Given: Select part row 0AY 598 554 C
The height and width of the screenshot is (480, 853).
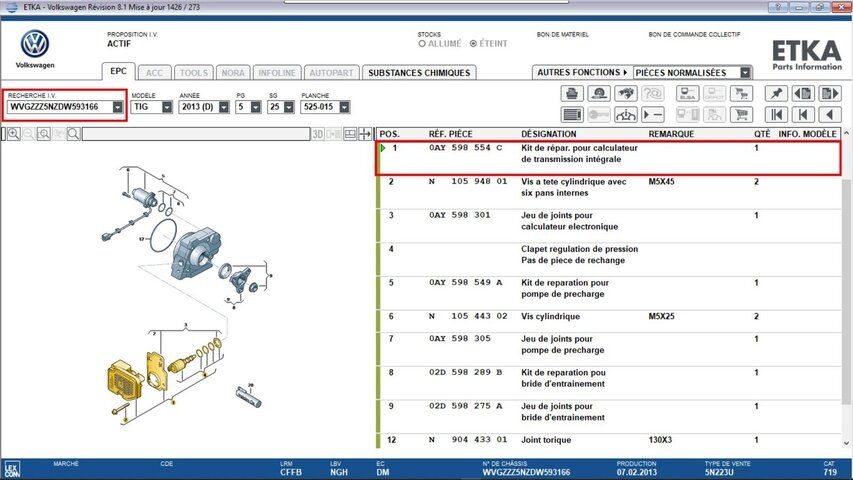Looking at the screenshot, I should [x=609, y=158].
